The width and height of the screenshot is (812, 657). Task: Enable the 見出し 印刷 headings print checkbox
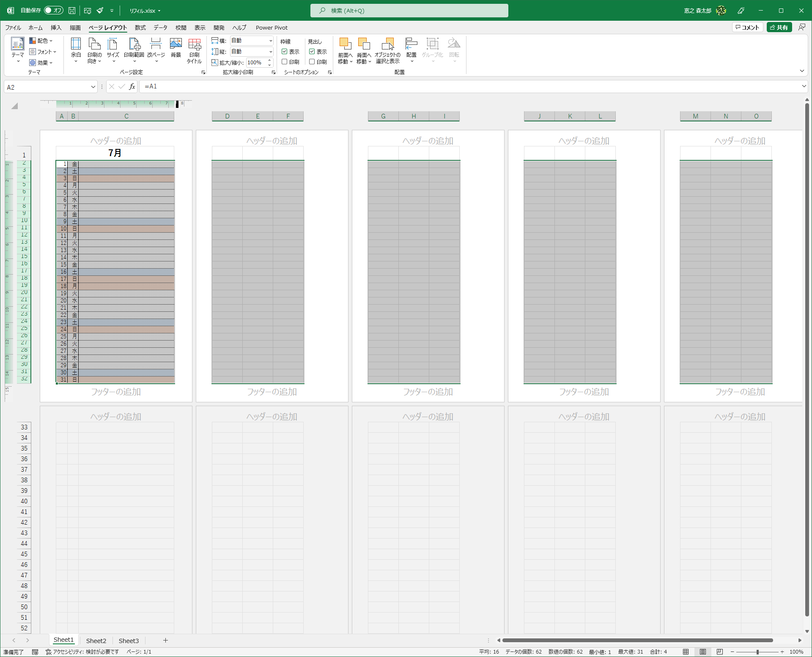click(x=312, y=62)
